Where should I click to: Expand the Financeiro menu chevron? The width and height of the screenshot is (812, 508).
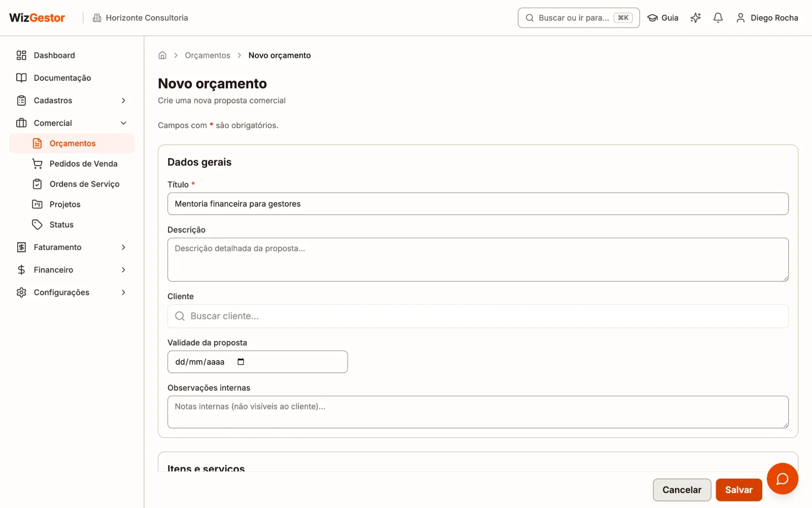point(123,270)
